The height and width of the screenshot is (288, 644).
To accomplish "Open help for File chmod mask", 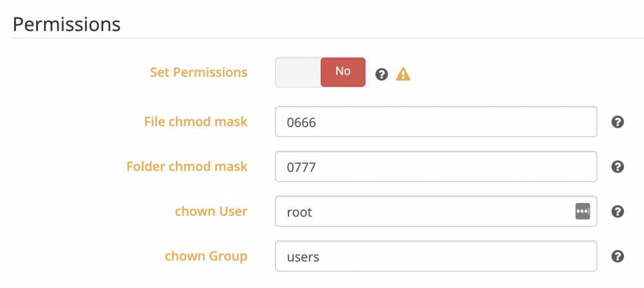I will coord(618,122).
